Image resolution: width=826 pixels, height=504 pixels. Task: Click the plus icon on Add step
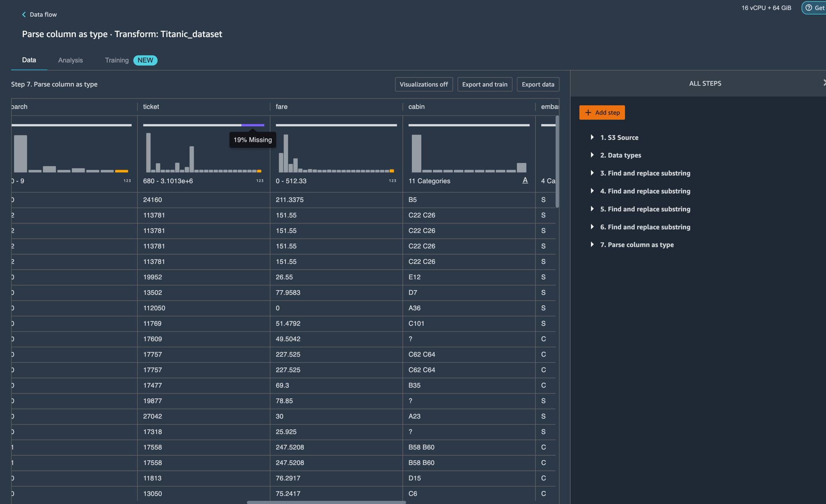(x=588, y=113)
